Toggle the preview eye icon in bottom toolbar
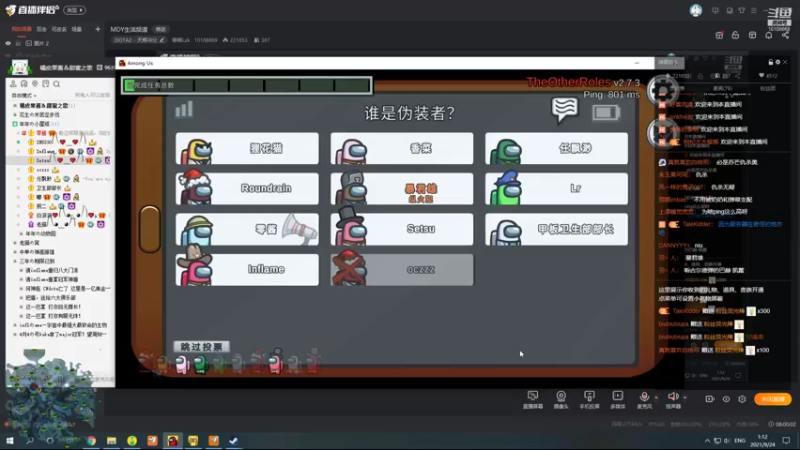800x450 pixels. (726, 399)
